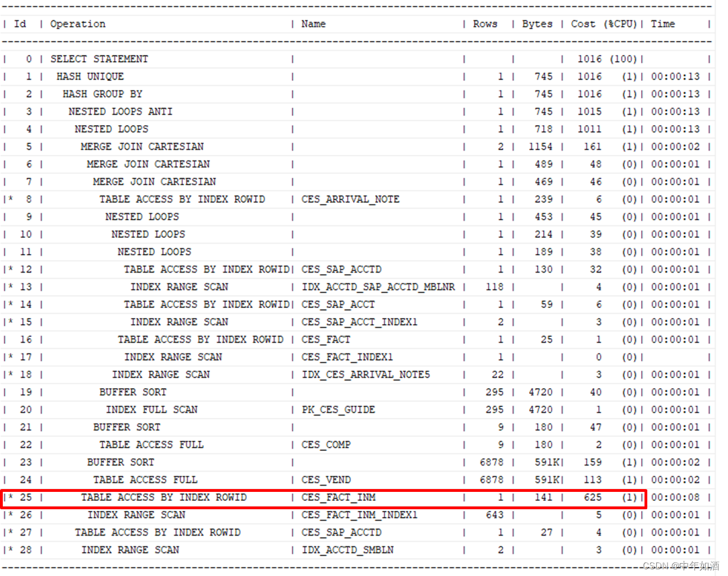This screenshot has width=728, height=576.
Task: Click the index name CES_SAP_ACCT_INDEX1
Action: point(360,322)
